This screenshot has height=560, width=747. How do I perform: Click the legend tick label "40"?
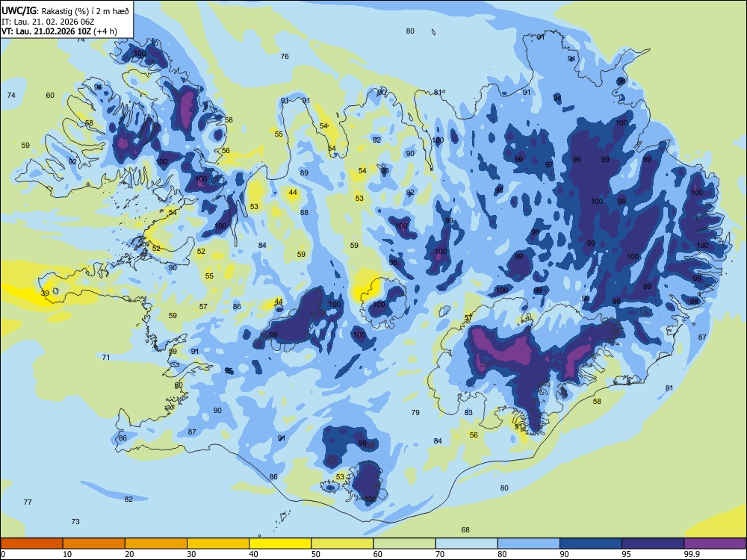click(253, 554)
